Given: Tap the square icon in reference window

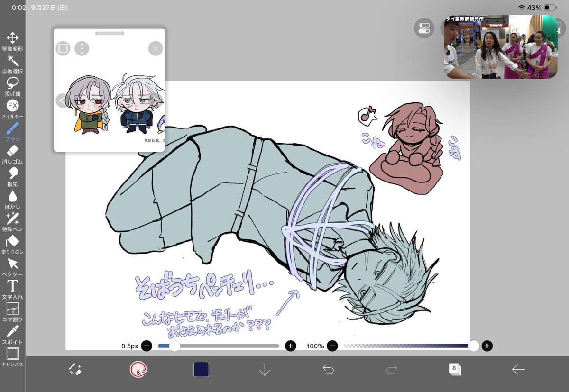Looking at the screenshot, I should 63,48.
